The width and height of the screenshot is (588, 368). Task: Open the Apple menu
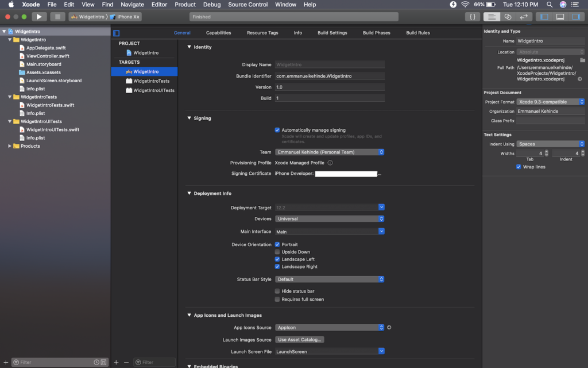point(11,5)
